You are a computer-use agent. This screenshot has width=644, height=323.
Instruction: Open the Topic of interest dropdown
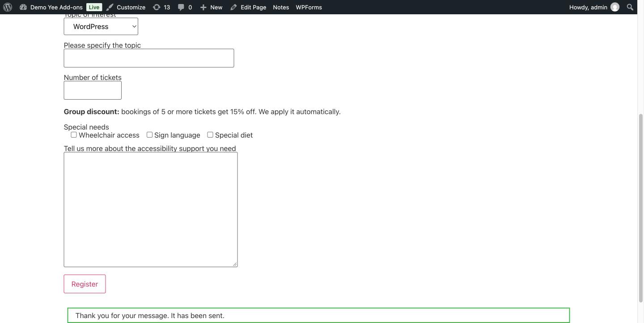(101, 26)
